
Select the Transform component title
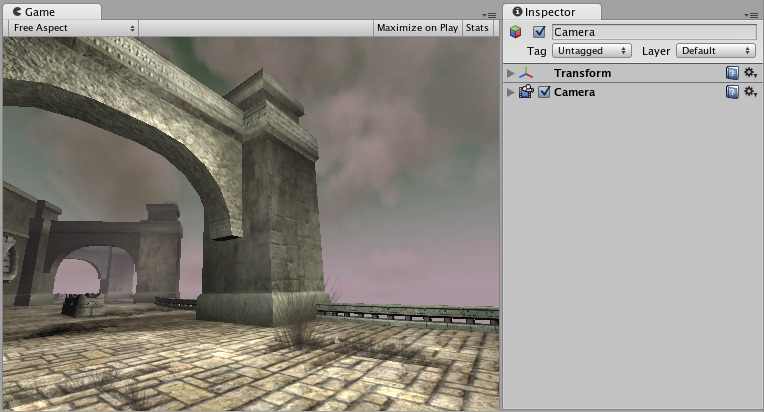(x=582, y=73)
